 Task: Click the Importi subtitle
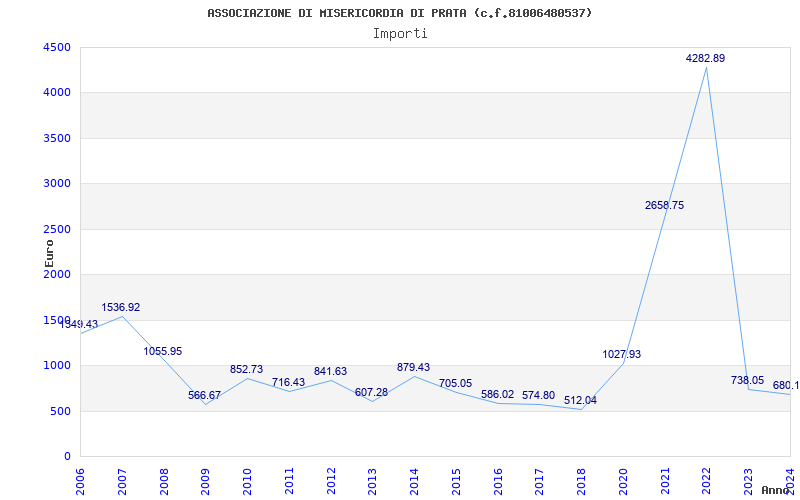[400, 34]
